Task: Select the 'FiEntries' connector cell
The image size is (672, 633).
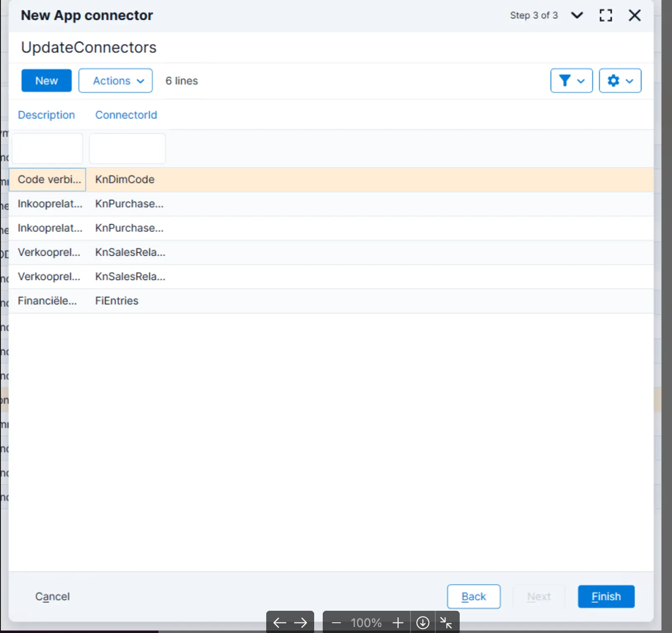Action: [x=117, y=301]
